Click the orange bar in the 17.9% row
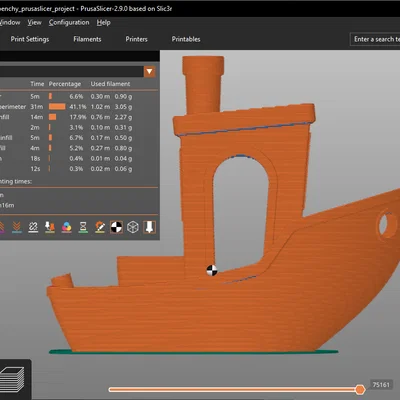 point(52,117)
